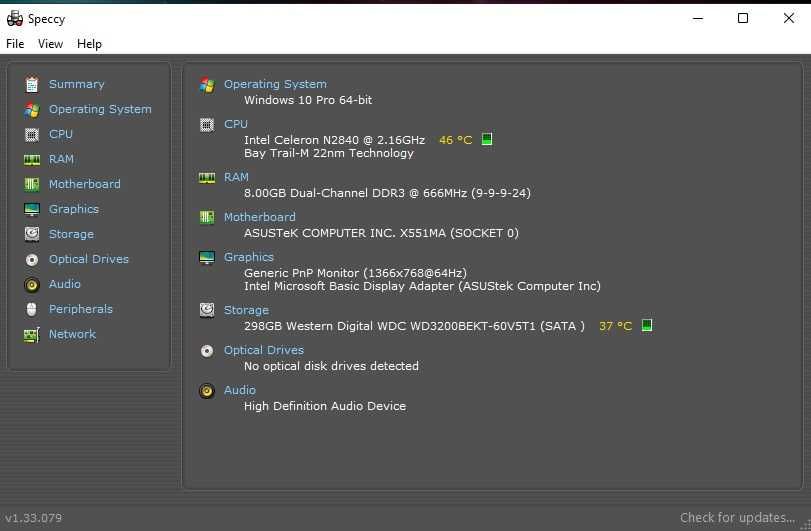Click the Windows 10 Pro 64-bit text
The height and width of the screenshot is (531, 811).
pyautogui.click(x=308, y=100)
